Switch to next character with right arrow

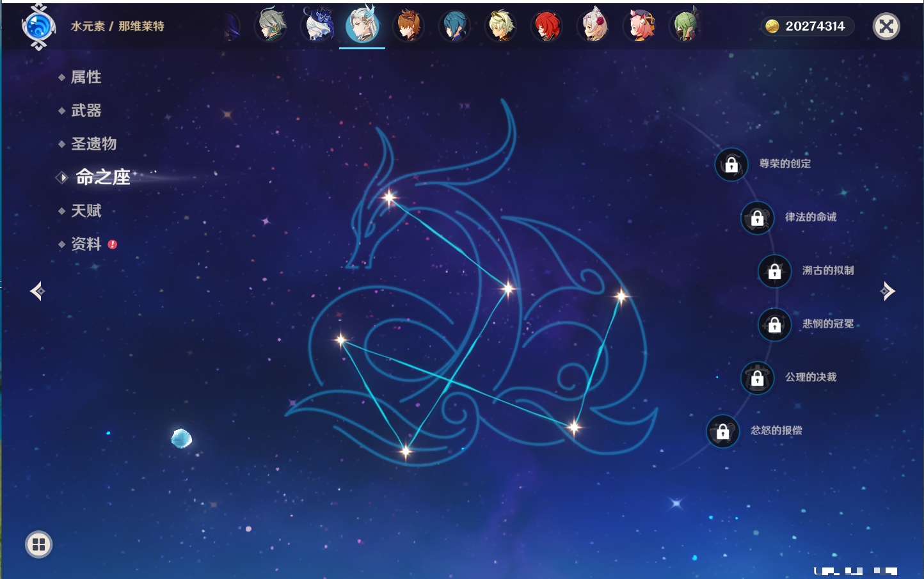point(888,291)
